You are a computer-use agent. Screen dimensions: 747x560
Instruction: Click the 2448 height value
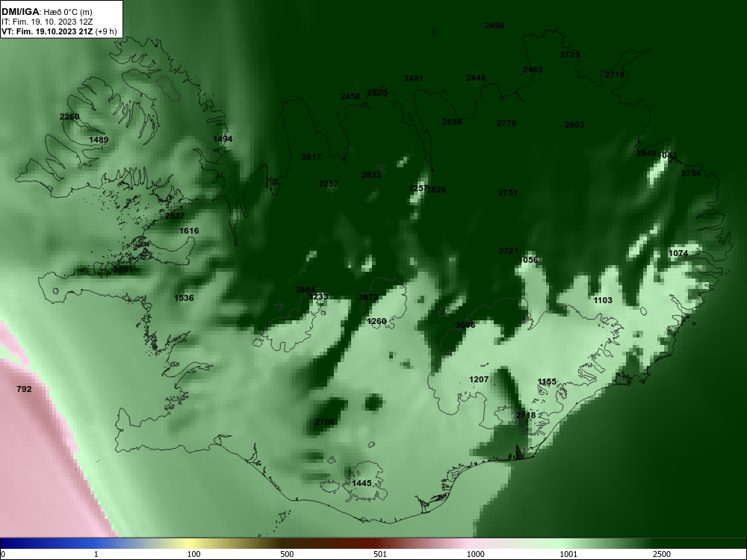[476, 78]
